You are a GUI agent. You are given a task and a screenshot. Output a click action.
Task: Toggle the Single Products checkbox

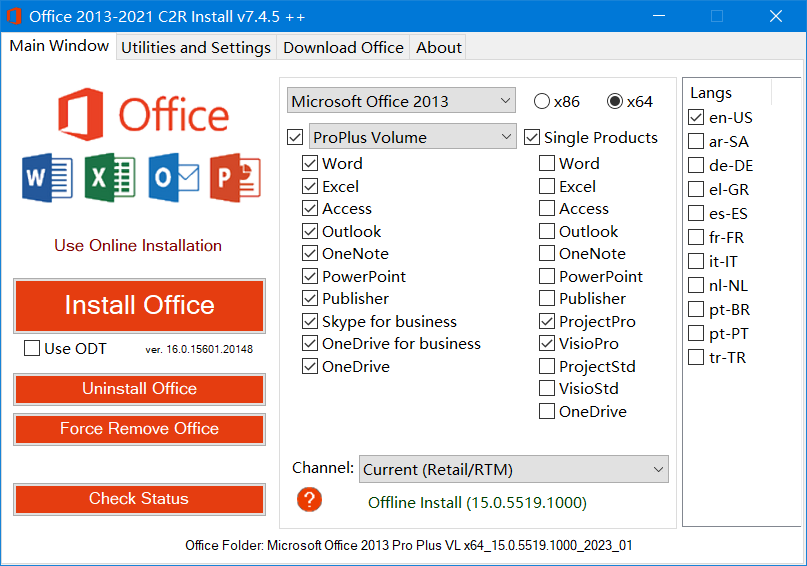tap(532, 137)
